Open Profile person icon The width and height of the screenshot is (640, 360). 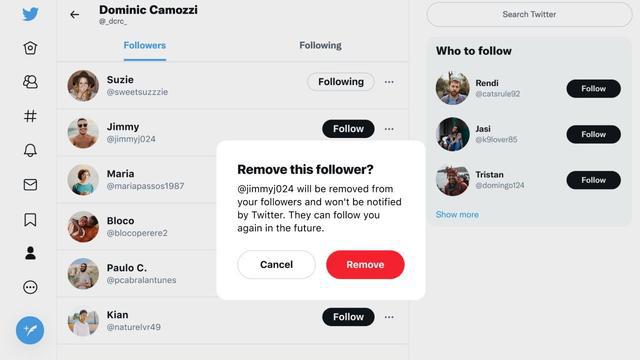[x=30, y=253]
